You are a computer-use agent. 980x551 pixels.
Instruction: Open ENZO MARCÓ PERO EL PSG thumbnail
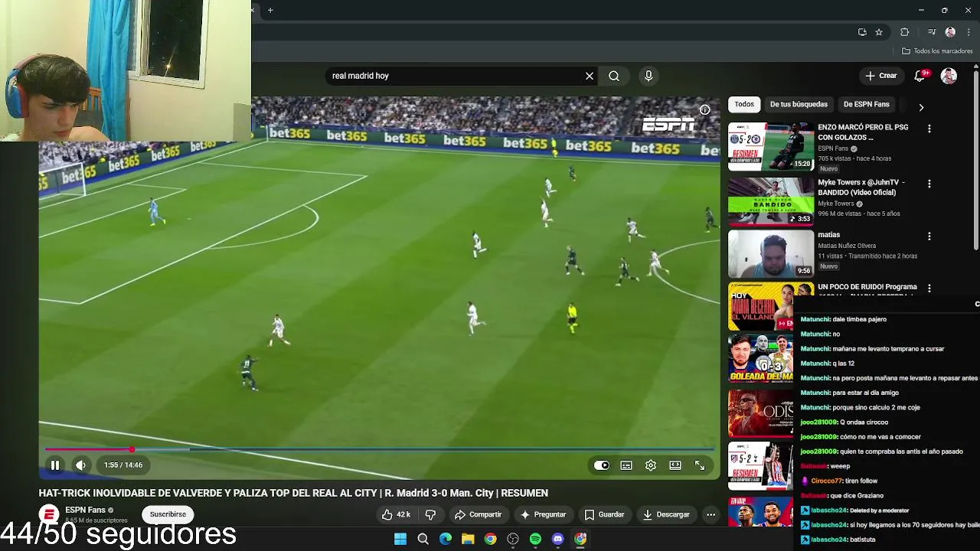(771, 145)
